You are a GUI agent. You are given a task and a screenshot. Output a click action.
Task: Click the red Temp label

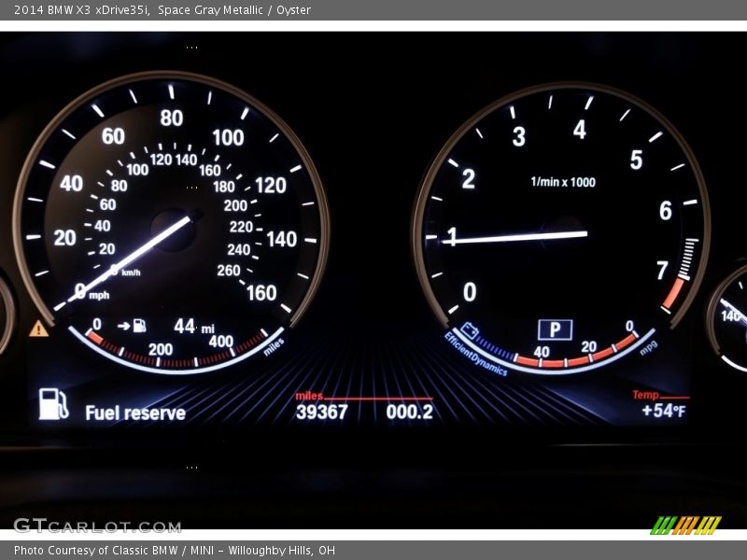click(x=645, y=394)
